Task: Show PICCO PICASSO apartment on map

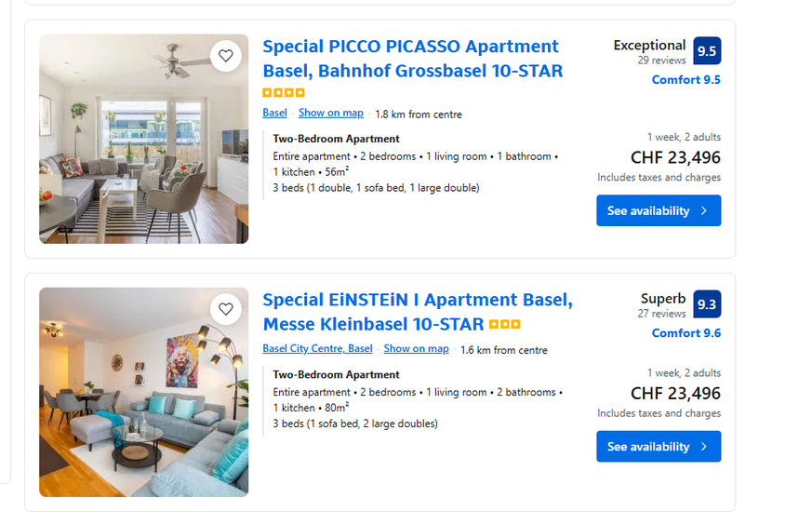Action: coord(330,113)
